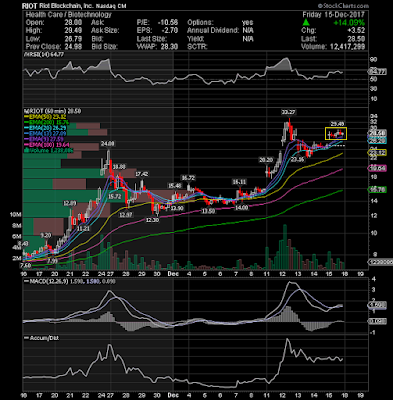Image resolution: width=393 pixels, height=400 pixels.
Task: Click the Accum/Dist indicator label
Action: [x=42, y=338]
